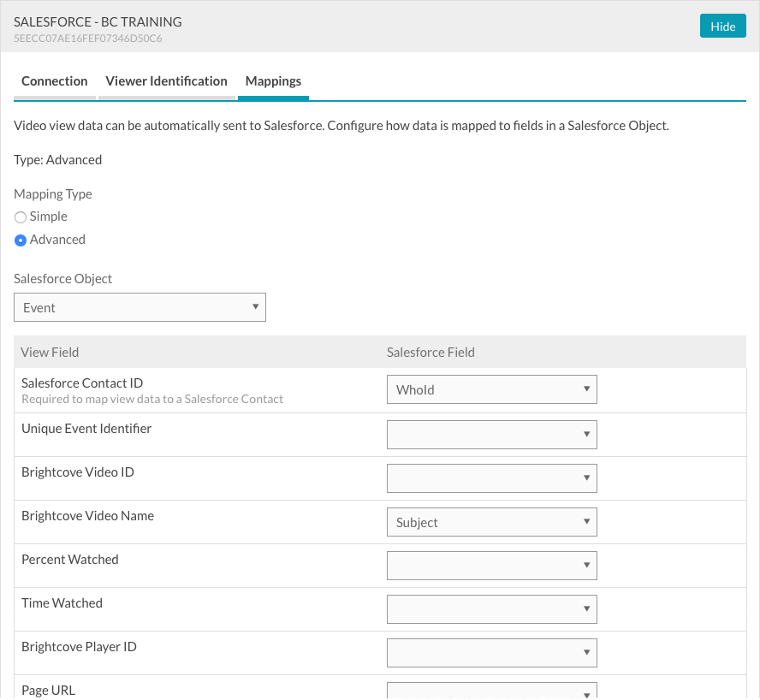Select the Mappings tab
Viewport: 760px width, 700px height.
click(273, 81)
